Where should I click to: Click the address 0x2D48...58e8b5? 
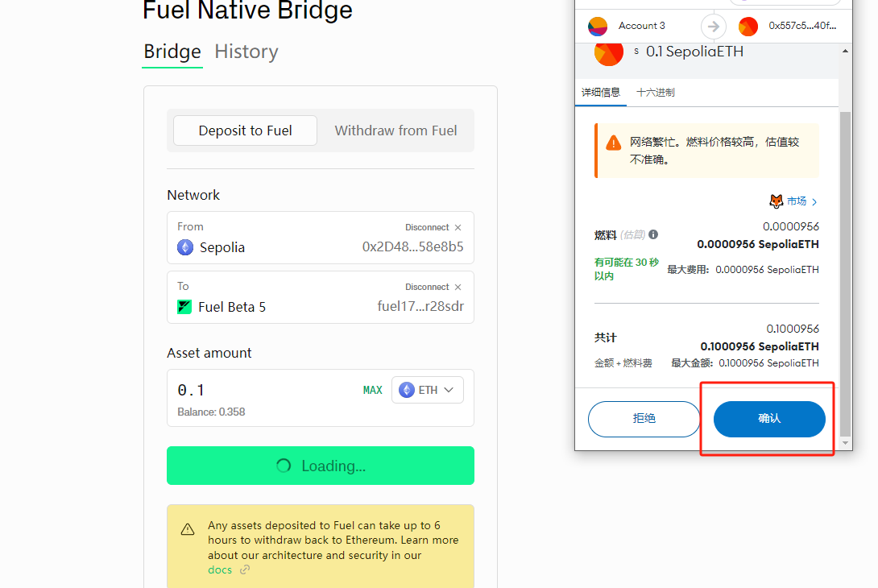412,247
